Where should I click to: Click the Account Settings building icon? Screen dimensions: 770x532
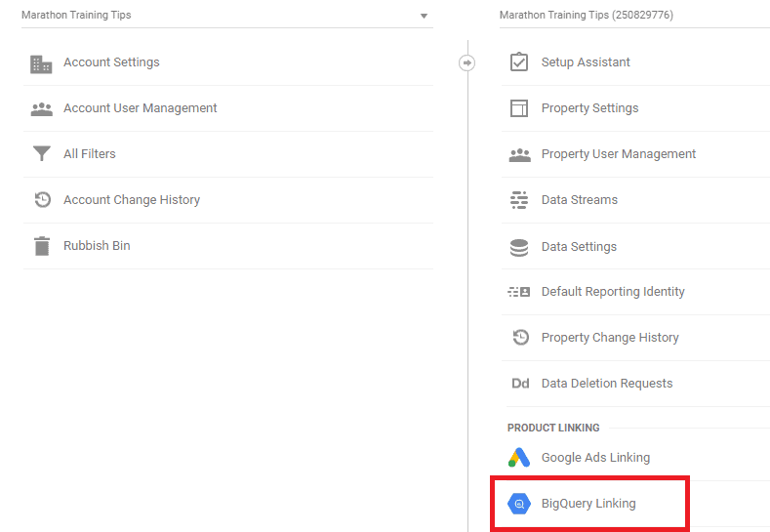(x=41, y=63)
